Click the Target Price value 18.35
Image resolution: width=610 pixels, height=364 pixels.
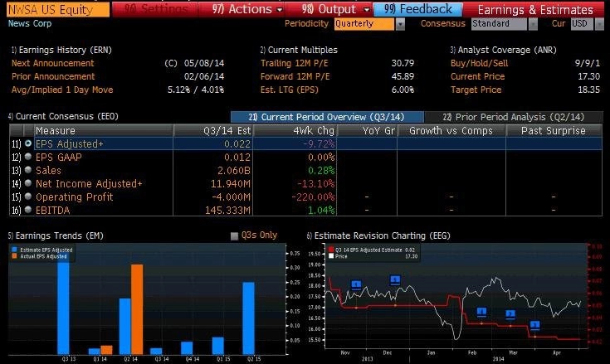pyautogui.click(x=588, y=90)
